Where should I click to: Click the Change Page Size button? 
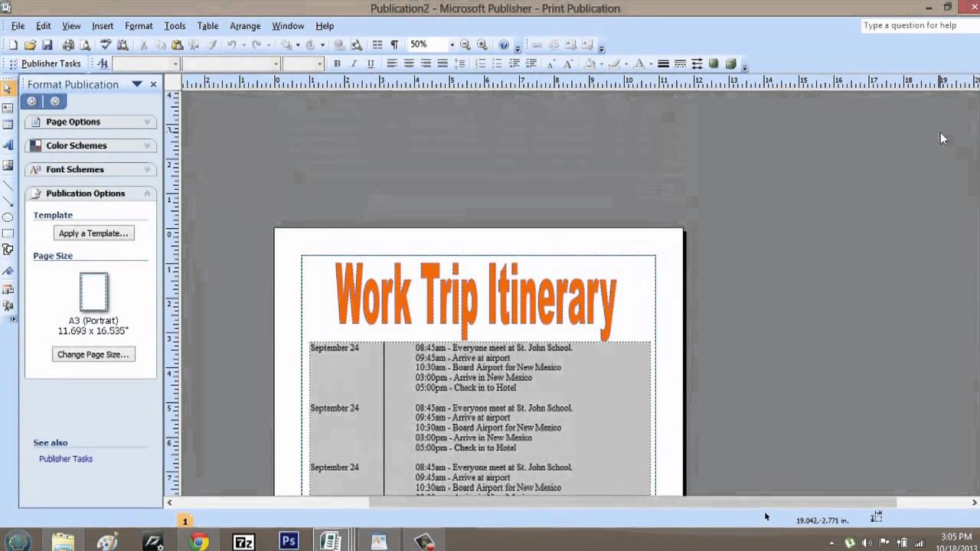tap(93, 354)
